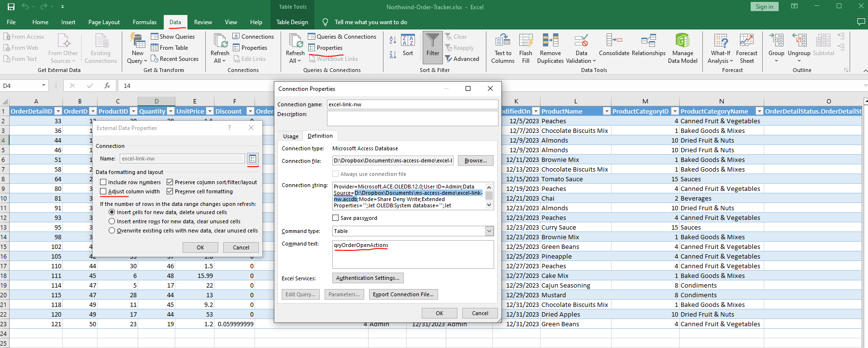Cancel the External Data Properties dialog
Screen dimensions: 868x348
point(241,247)
